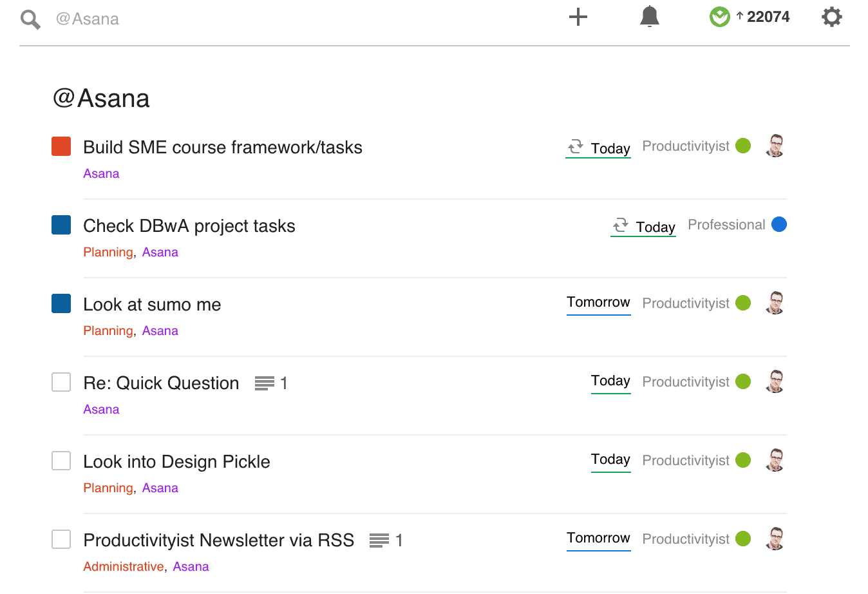Select task title Check DBwA project tasks

pyautogui.click(x=189, y=226)
